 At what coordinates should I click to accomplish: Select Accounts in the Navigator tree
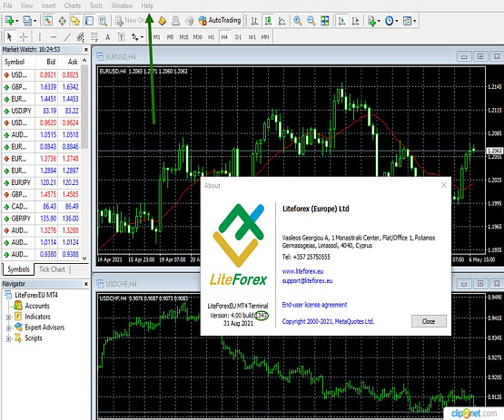(37, 306)
